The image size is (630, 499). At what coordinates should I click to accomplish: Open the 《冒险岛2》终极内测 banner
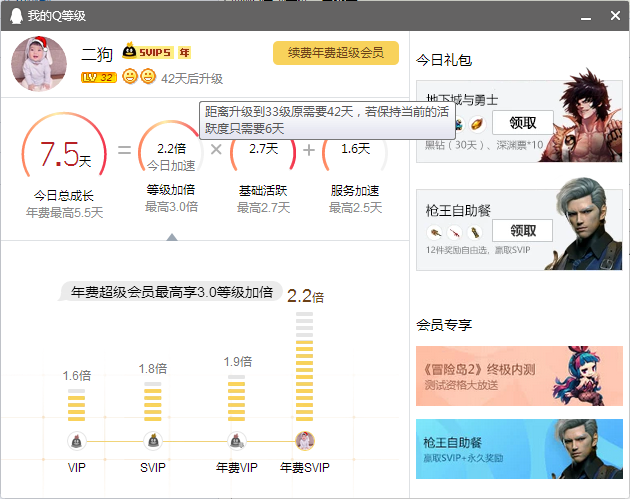519,376
